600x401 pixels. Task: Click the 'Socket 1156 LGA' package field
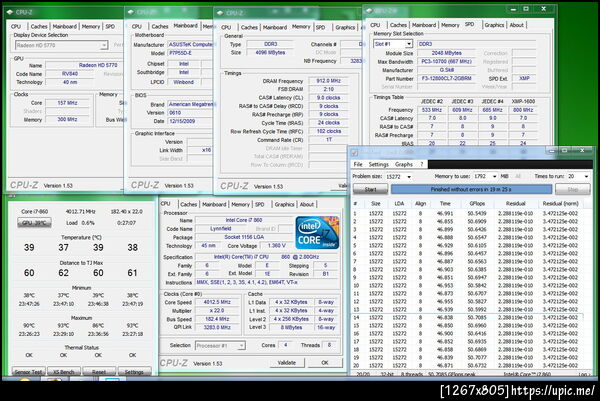(244, 237)
